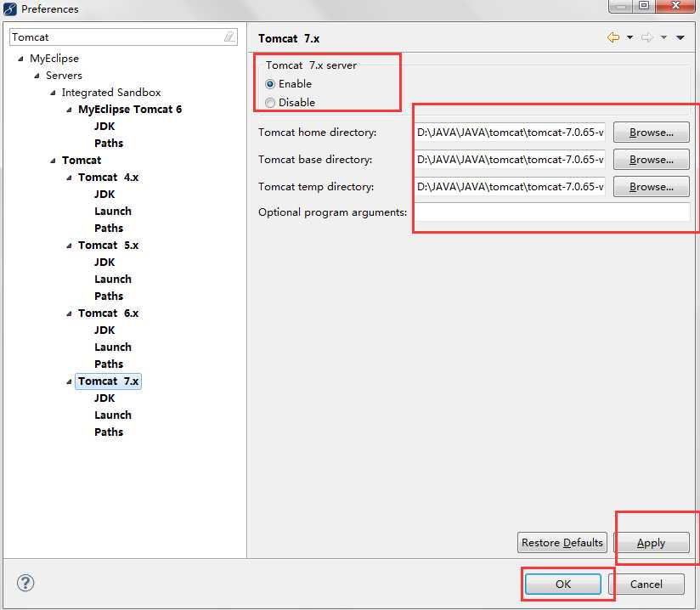Select Servers in the tree
The image size is (700, 610).
pyautogui.click(x=64, y=76)
